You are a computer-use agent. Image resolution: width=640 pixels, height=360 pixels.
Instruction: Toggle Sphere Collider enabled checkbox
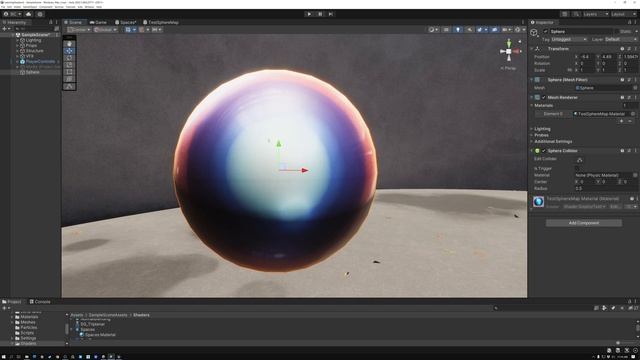click(544, 151)
